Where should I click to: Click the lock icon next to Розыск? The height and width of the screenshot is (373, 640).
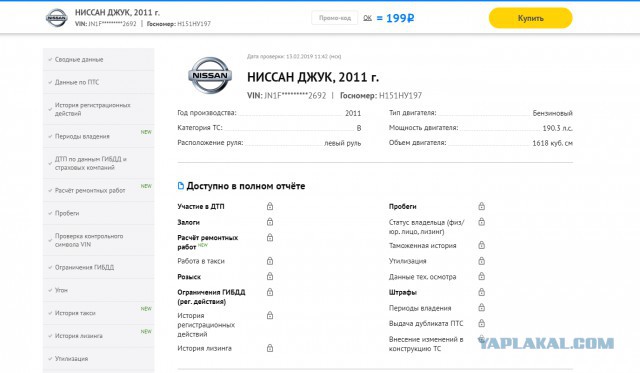pyautogui.click(x=270, y=276)
